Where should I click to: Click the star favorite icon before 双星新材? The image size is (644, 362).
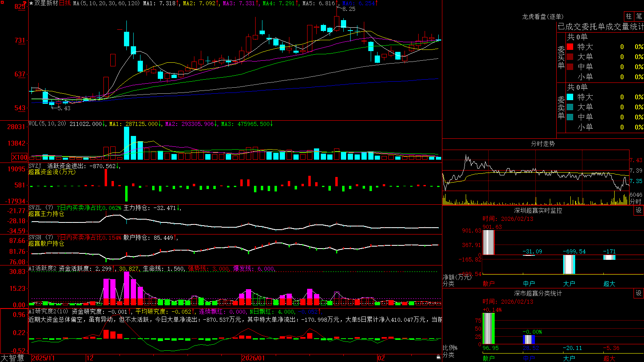click(31, 3)
